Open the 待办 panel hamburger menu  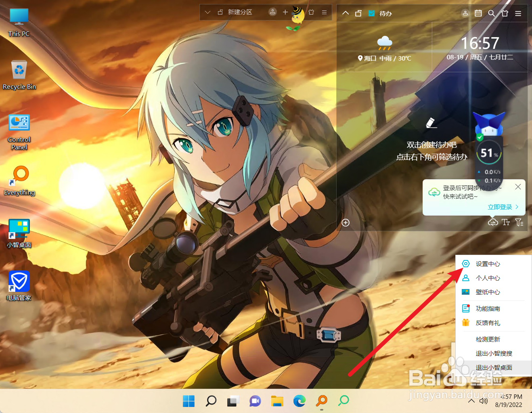(518, 13)
